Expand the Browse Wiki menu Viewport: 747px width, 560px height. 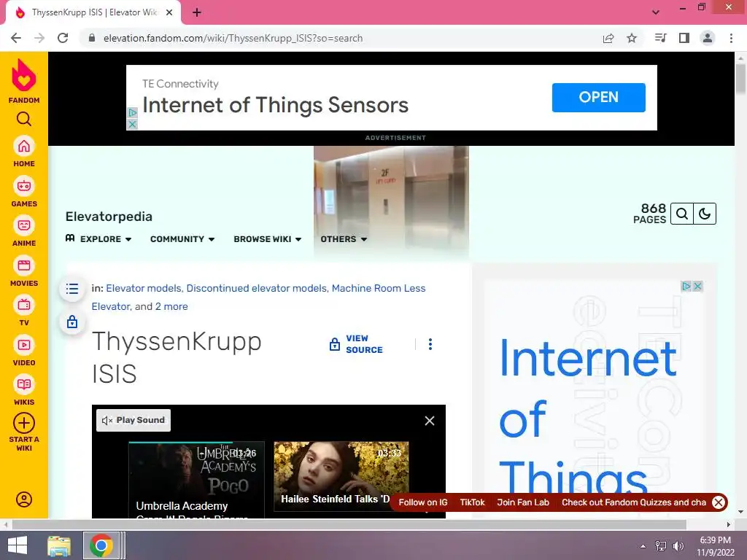[267, 239]
